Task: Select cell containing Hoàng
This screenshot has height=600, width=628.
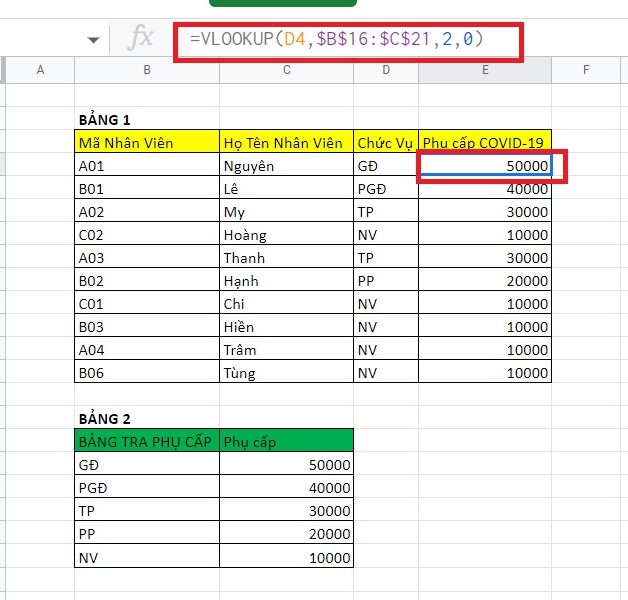Action: (x=286, y=234)
